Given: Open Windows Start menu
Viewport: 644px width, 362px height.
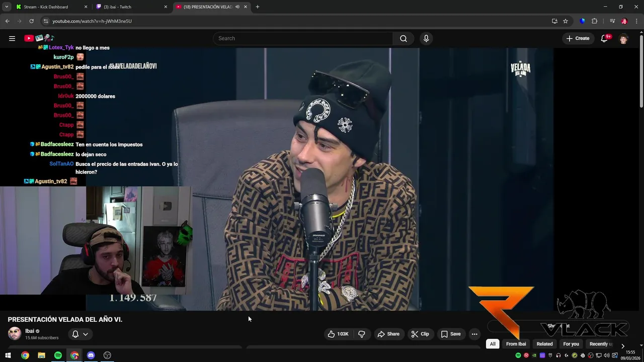Looking at the screenshot, I should pyautogui.click(x=8, y=355).
